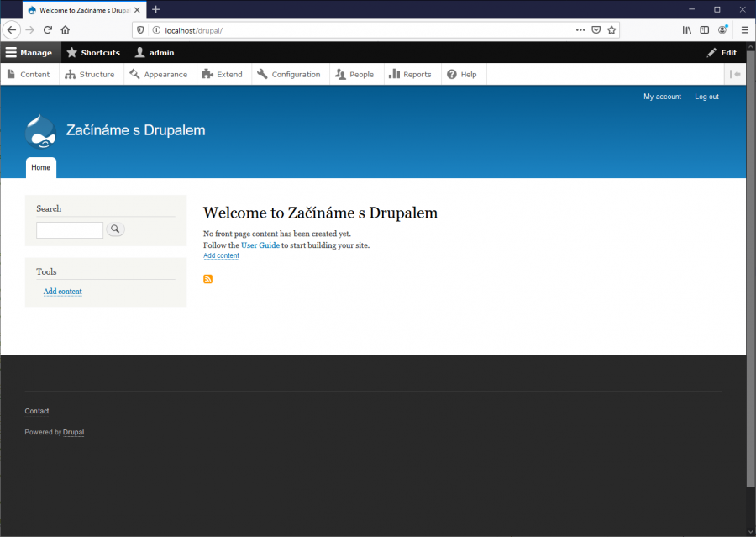Open the browser home page
756x537 pixels.
pyautogui.click(x=65, y=30)
